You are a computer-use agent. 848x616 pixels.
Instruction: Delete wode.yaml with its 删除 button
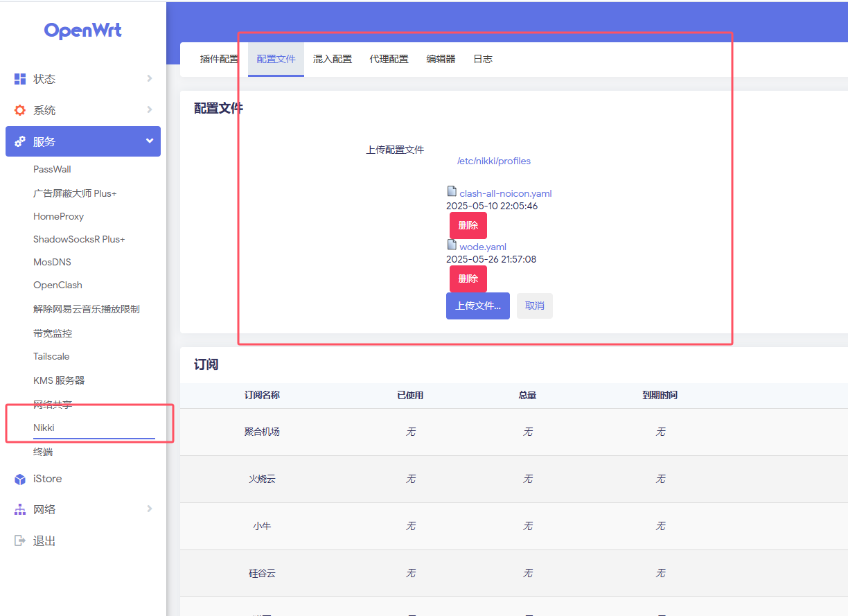[468, 279]
